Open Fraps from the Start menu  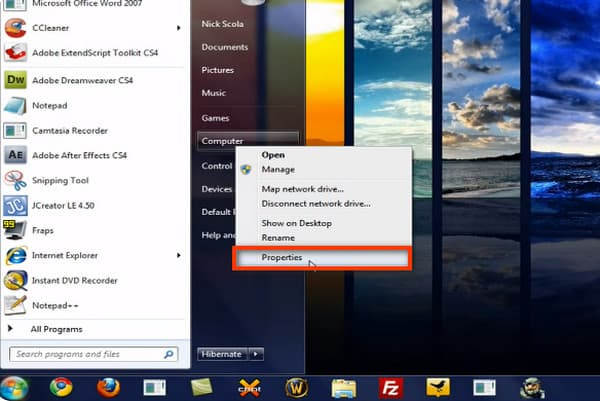(x=92, y=230)
